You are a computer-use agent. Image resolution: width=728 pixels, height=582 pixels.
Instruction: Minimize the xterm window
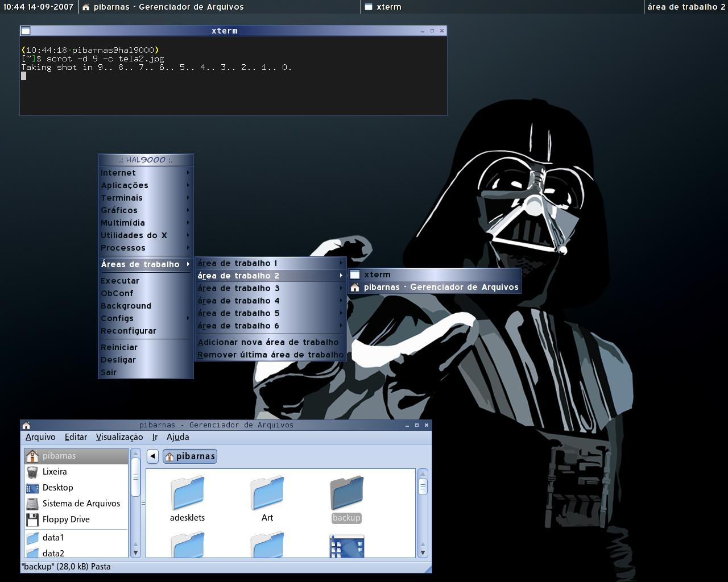423,31
